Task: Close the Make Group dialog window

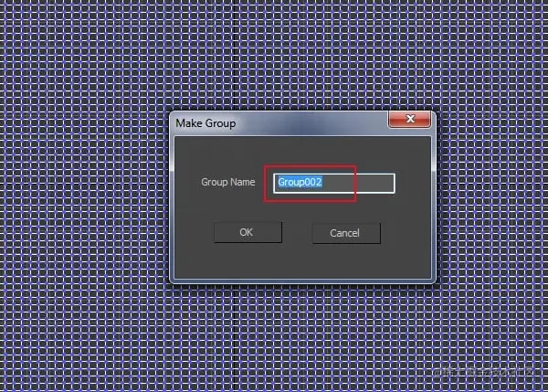Action: pyautogui.click(x=409, y=119)
